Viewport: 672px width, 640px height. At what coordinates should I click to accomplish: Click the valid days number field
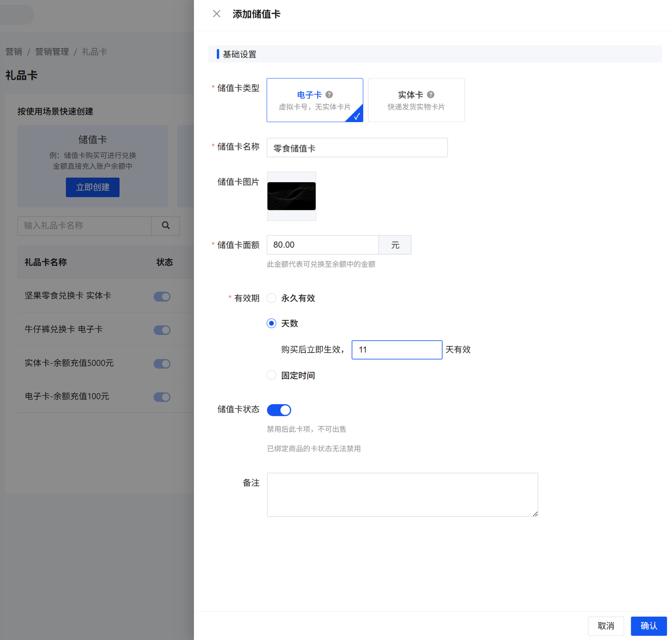click(x=396, y=350)
